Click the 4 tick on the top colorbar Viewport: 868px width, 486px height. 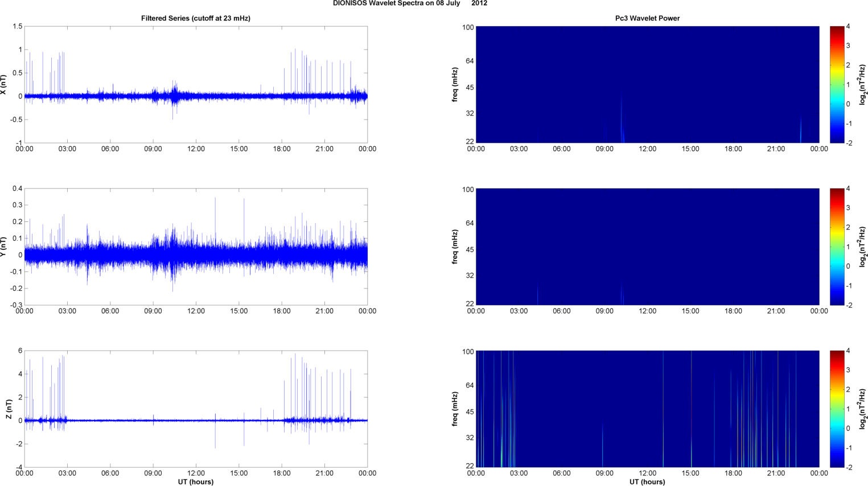[x=849, y=27]
